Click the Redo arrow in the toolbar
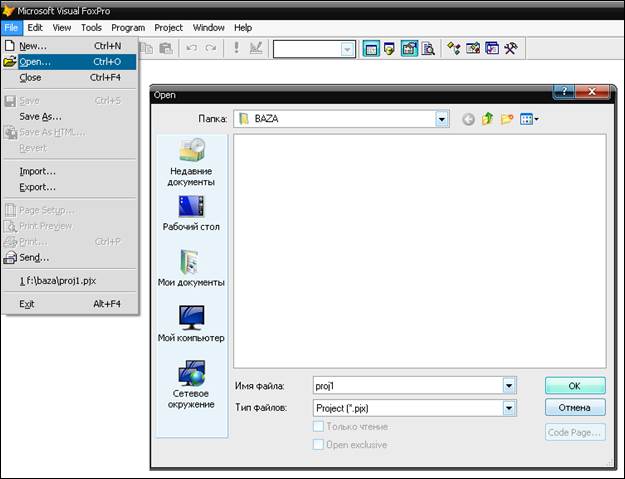 (210, 49)
